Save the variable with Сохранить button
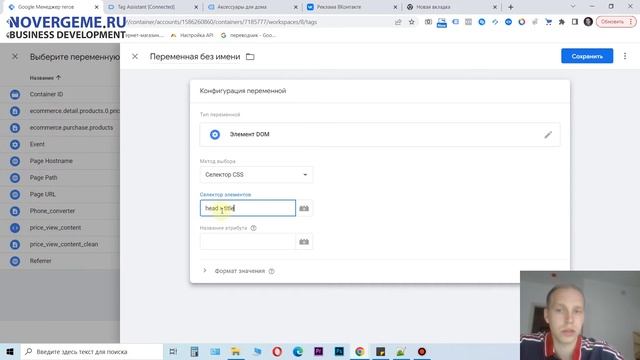This screenshot has width=640, height=360. pyautogui.click(x=587, y=56)
